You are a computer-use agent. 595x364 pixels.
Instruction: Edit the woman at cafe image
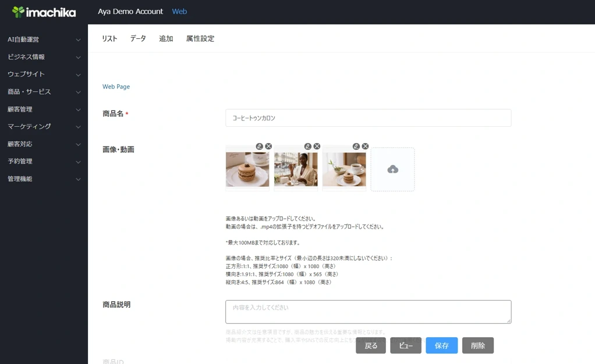point(308,147)
